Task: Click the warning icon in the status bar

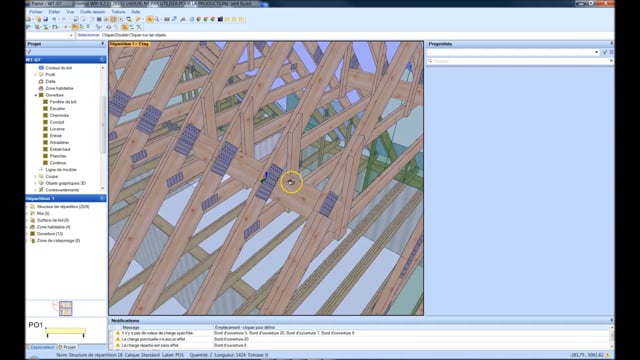Action: click(608, 355)
